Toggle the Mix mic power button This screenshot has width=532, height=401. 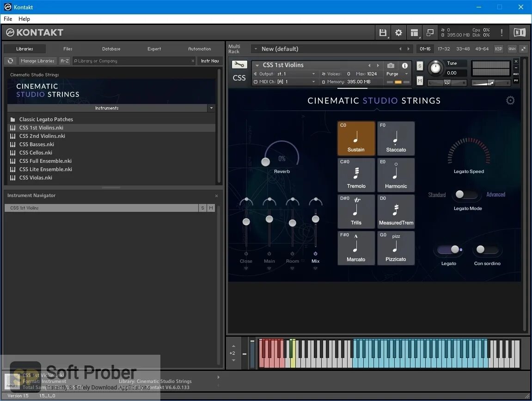[315, 253]
